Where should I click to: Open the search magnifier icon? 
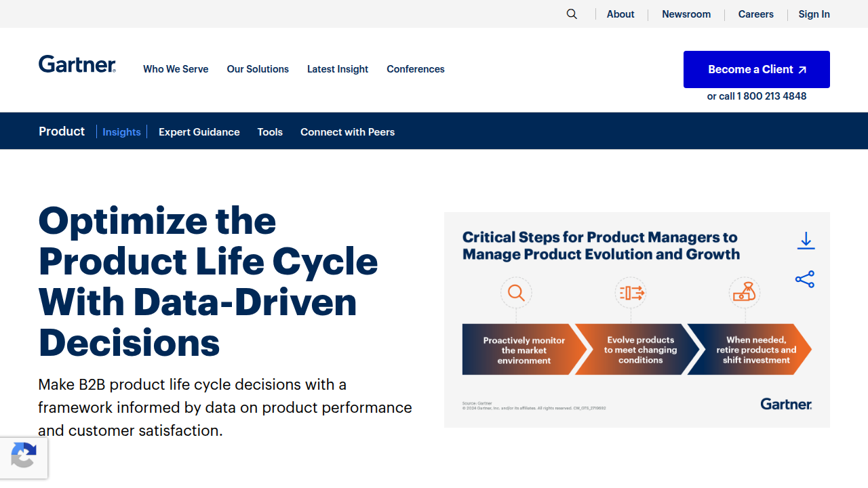572,14
